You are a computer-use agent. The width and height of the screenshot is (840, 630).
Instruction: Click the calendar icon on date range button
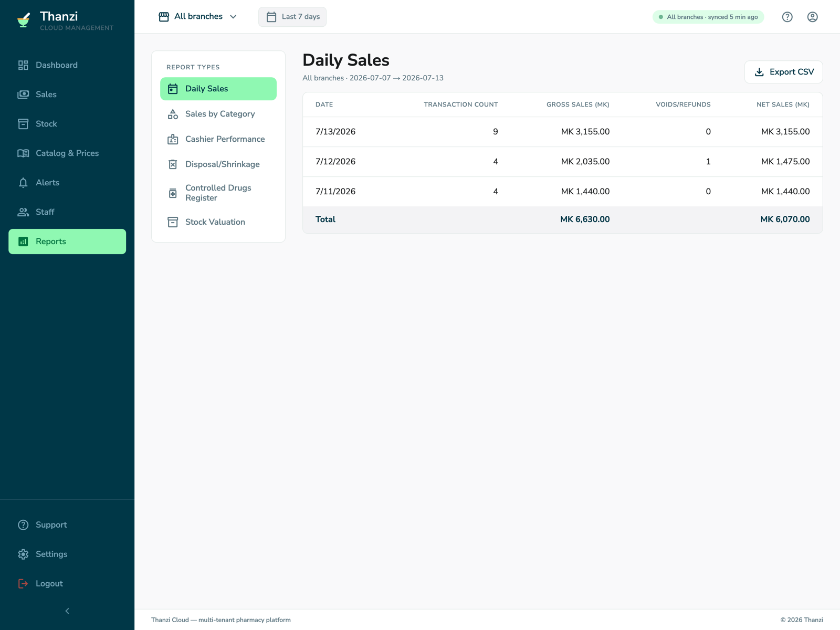point(271,17)
